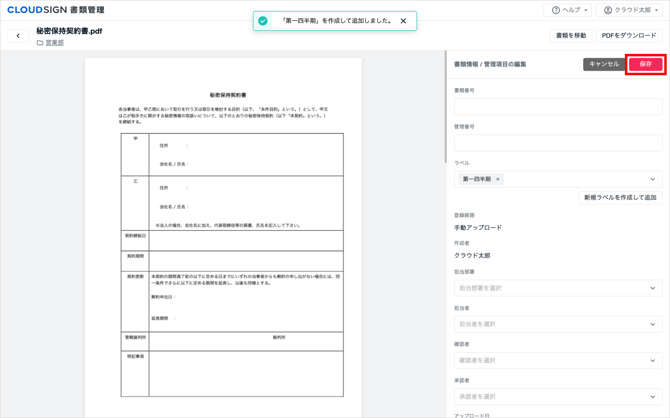670x418 pixels.
Task: Open the 確認者を選択 dropdown
Action: [558, 360]
